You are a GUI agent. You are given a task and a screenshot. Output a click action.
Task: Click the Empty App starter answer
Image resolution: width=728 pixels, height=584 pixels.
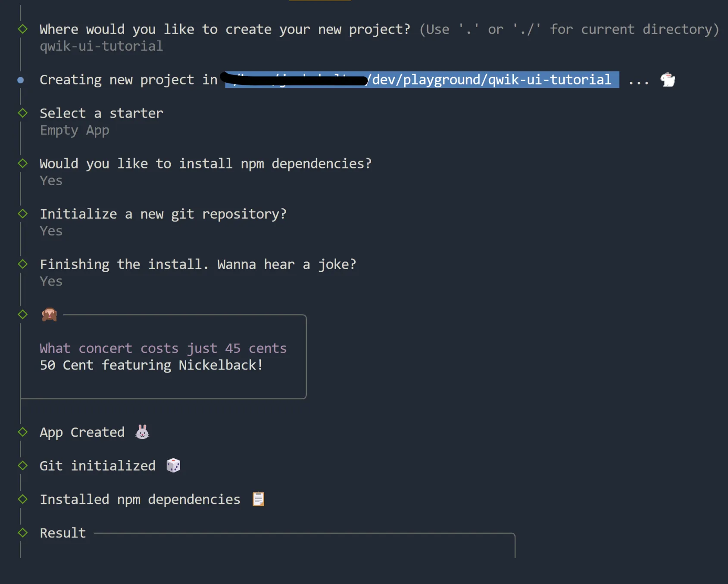75,130
